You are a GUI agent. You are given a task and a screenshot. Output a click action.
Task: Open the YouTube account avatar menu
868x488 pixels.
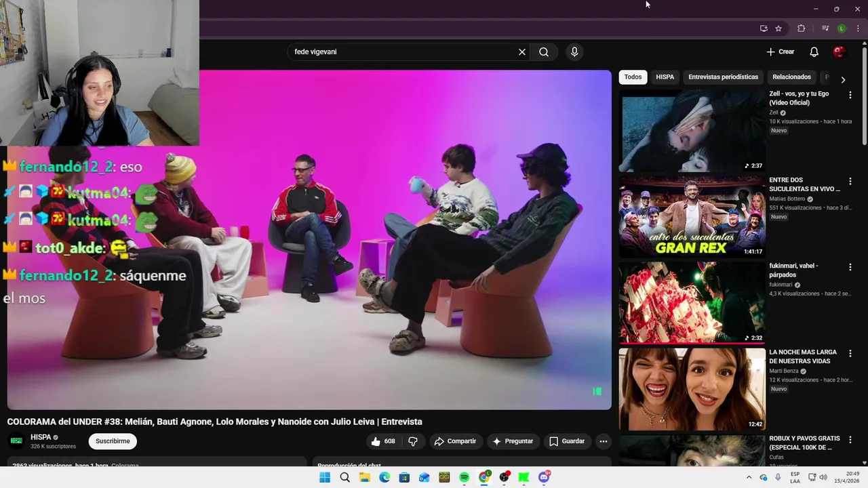[x=840, y=52]
